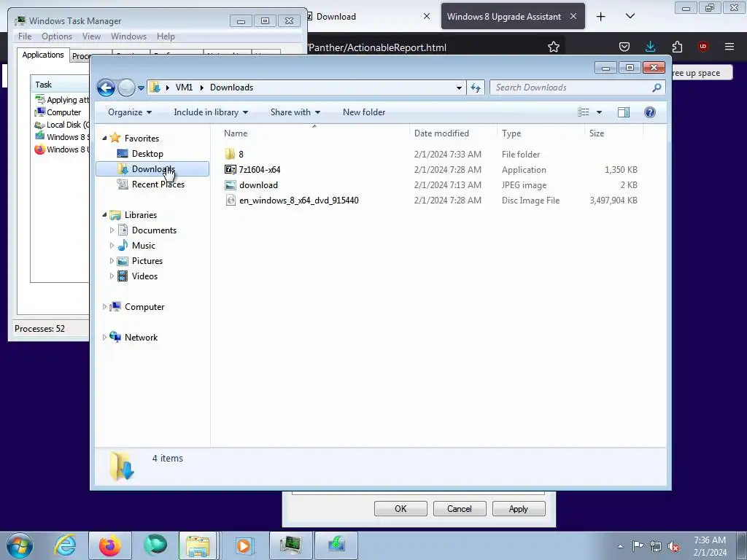Click Explorer's forward navigation arrow

click(126, 87)
